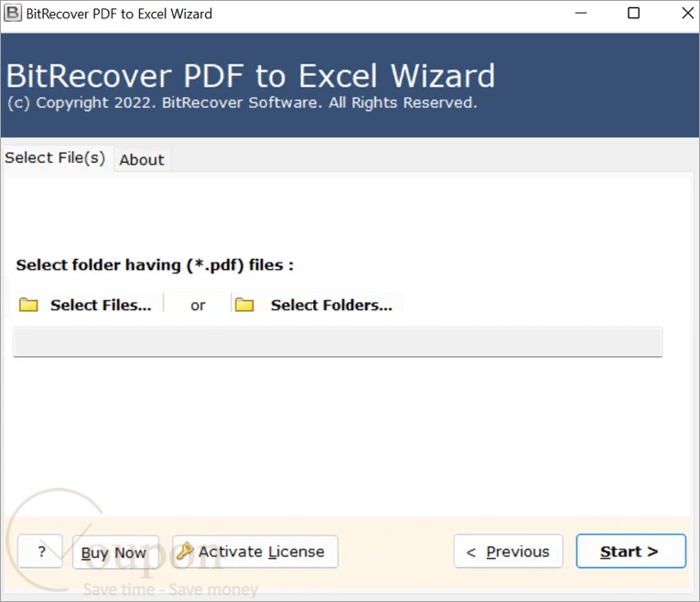Click the 'BitRecover PDF to Excel Wizard' banner heading

coord(251,75)
